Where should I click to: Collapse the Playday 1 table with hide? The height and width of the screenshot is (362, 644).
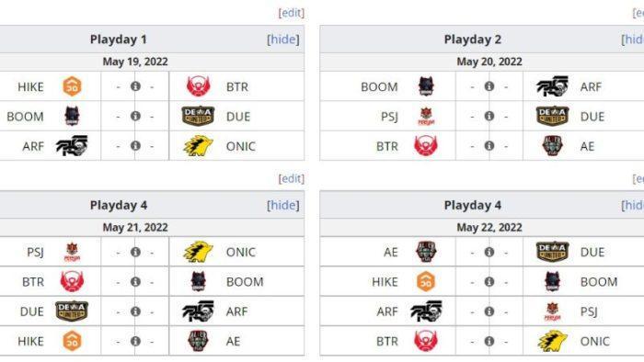pyautogui.click(x=283, y=40)
